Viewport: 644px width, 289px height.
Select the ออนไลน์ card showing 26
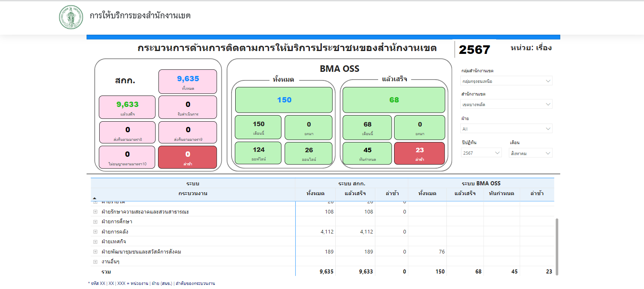coord(308,153)
